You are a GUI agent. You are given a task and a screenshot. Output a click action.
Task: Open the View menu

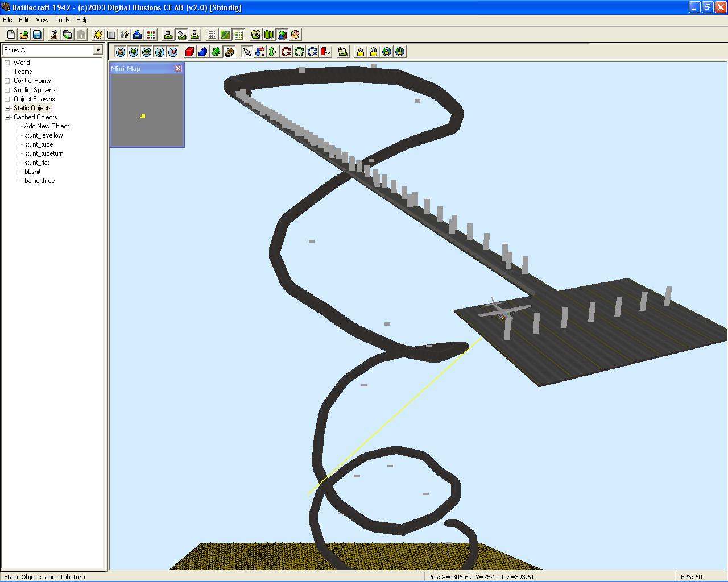click(x=42, y=20)
